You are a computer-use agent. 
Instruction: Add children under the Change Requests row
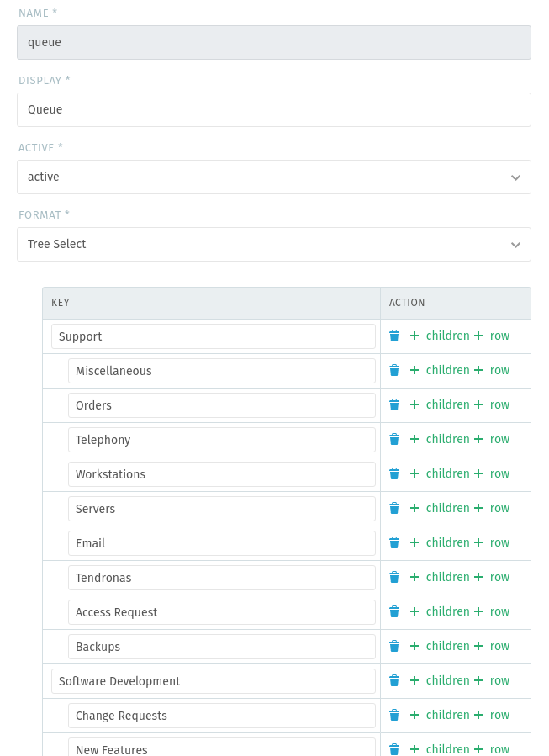pos(440,715)
